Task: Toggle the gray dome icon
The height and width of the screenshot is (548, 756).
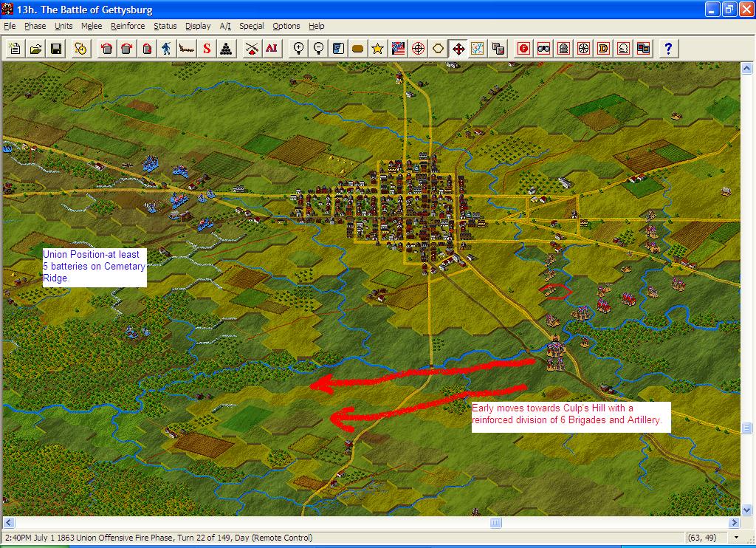Action: (563, 48)
